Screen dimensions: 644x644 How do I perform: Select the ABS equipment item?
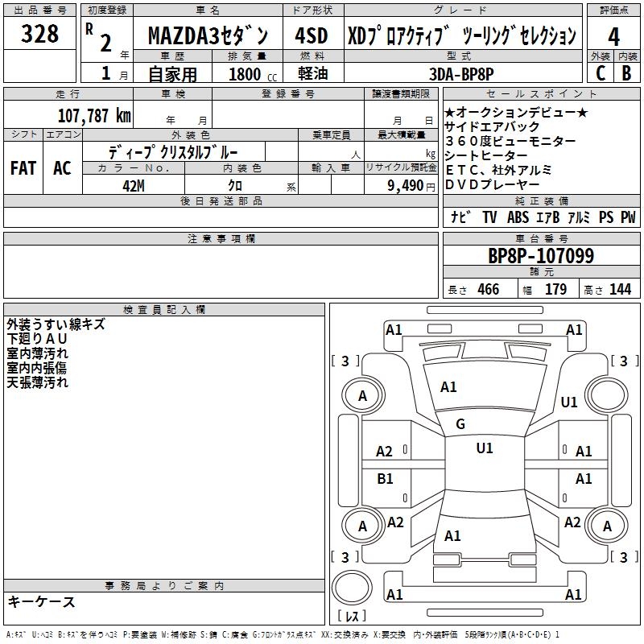(x=518, y=217)
